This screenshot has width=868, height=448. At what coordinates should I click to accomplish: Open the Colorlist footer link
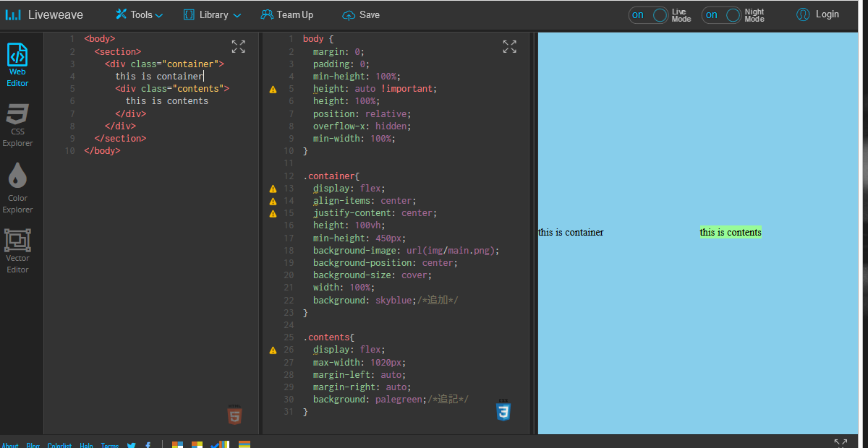[59, 446]
